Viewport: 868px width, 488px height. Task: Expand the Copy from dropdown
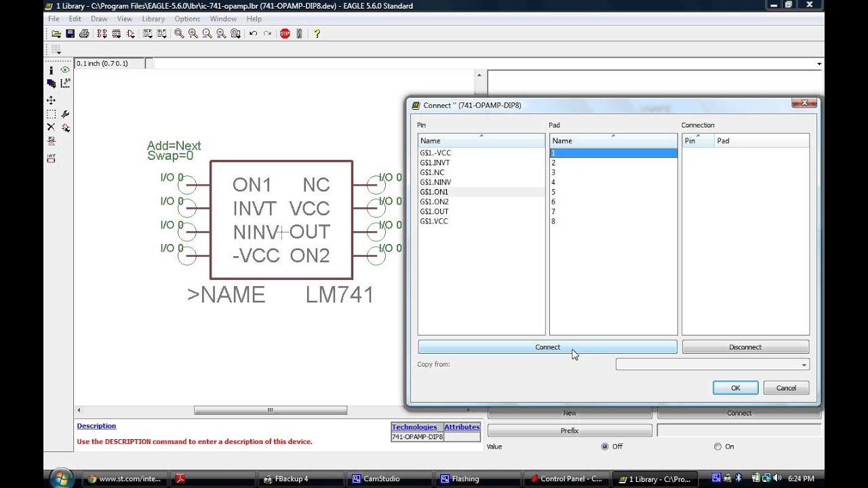click(804, 365)
